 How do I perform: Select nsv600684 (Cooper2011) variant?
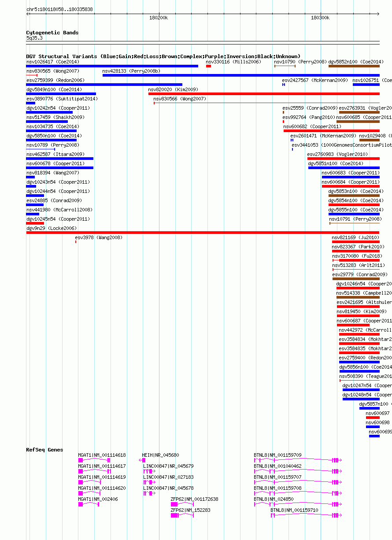pos(351,186)
